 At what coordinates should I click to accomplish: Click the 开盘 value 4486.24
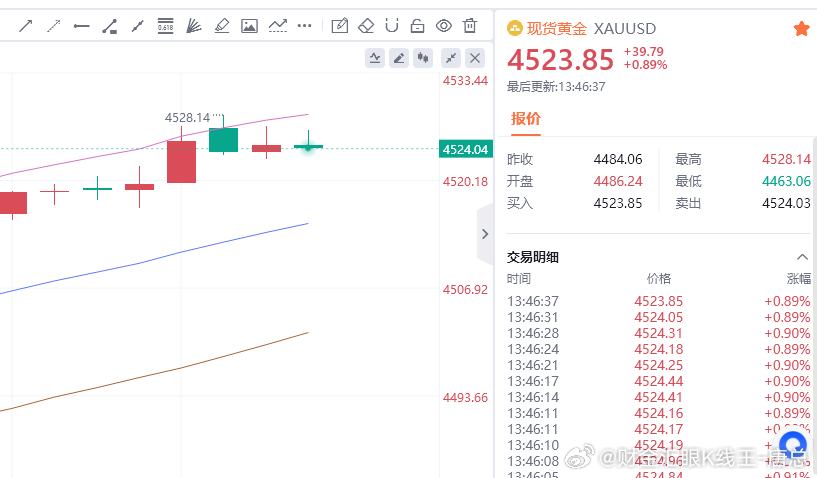coord(618,181)
